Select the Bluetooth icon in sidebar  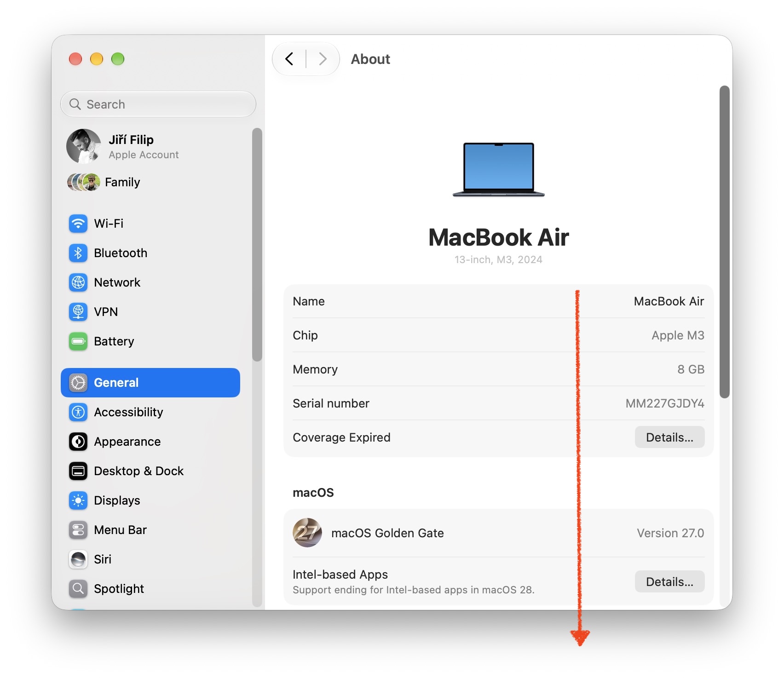coord(78,253)
